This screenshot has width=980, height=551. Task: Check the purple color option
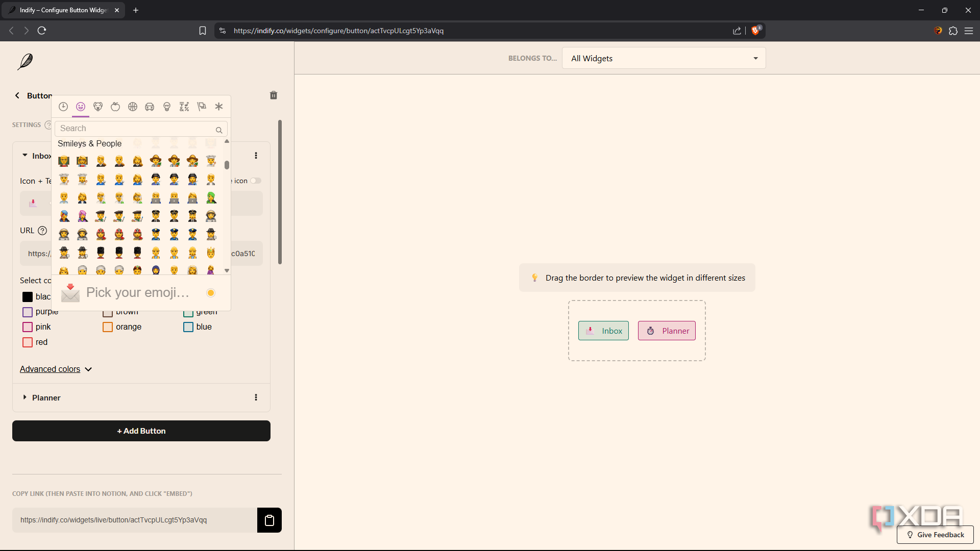click(28, 312)
